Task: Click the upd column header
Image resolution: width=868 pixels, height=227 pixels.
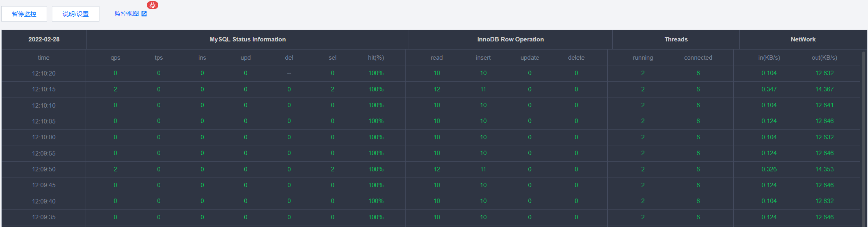Action: click(x=246, y=58)
